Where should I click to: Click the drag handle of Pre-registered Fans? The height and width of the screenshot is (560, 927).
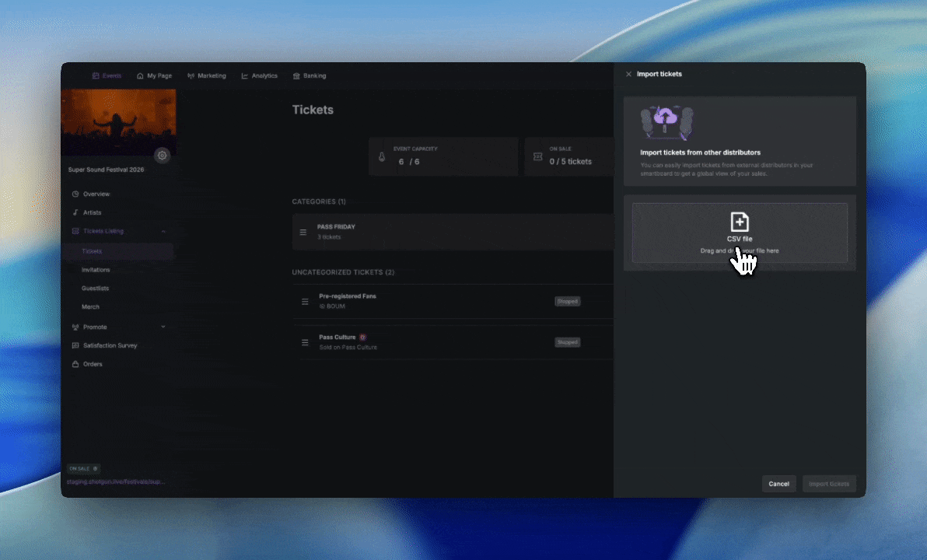[x=305, y=302]
